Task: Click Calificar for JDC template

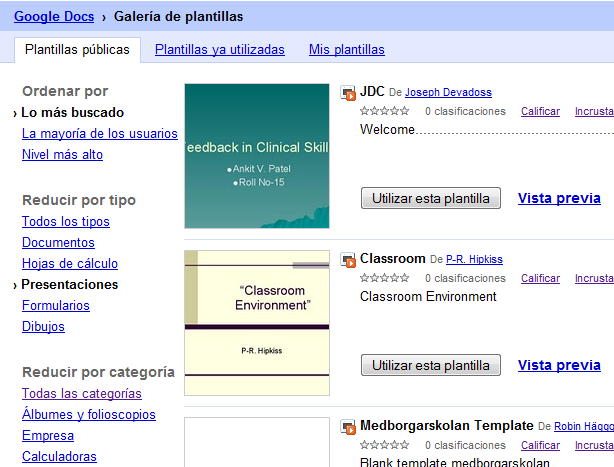Action: pos(540,112)
